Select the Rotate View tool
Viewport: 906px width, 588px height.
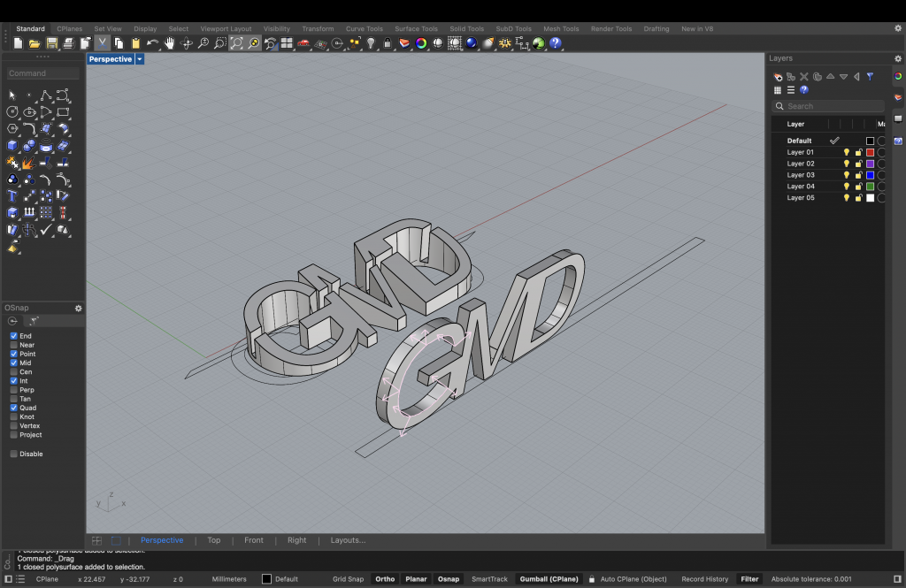pyautogui.click(x=186, y=43)
